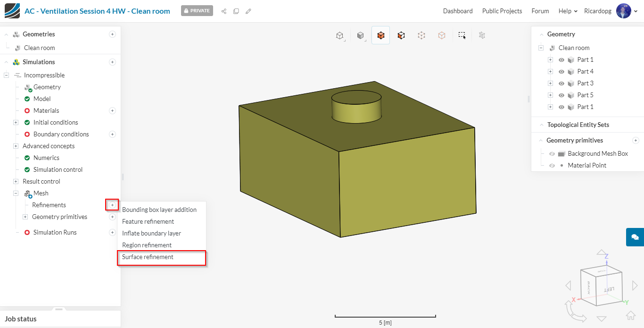Image resolution: width=644 pixels, height=328 pixels.
Task: Choose Surface refinement from the popup menu
Action: [x=148, y=257]
